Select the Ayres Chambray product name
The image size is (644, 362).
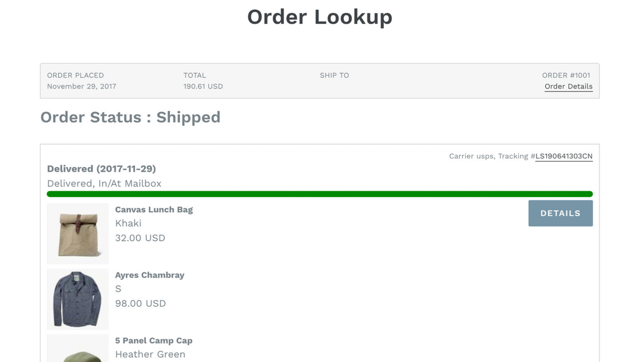click(149, 275)
